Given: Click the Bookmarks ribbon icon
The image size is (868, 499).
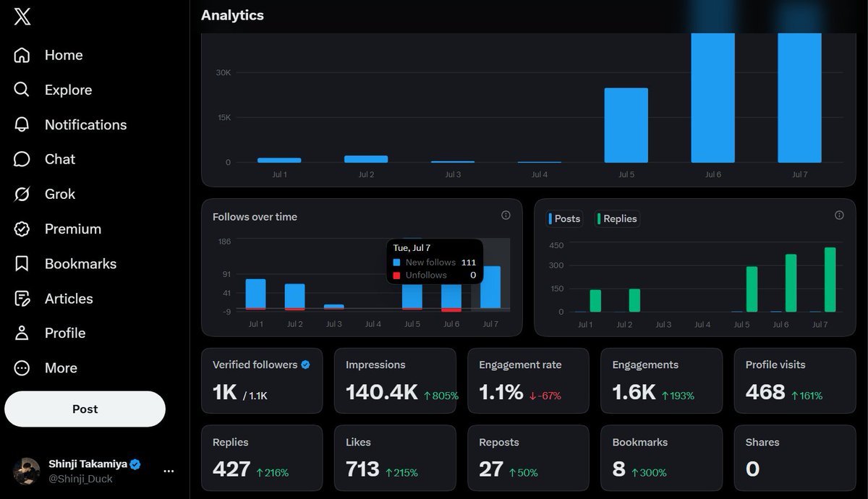Looking at the screenshot, I should click(x=22, y=264).
